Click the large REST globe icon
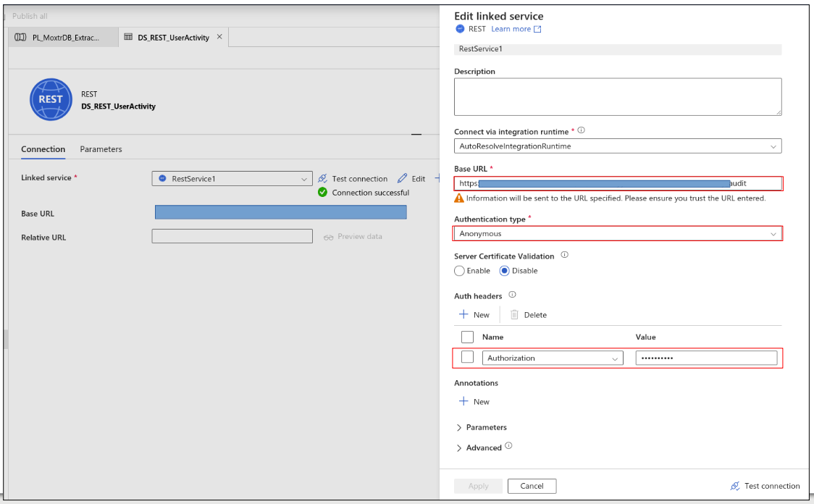The height and width of the screenshot is (504, 814). pyautogui.click(x=51, y=100)
